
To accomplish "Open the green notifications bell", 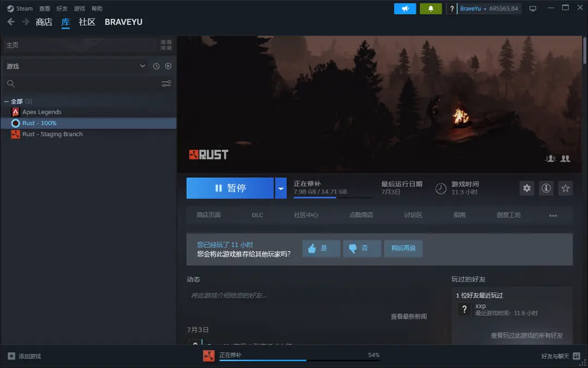I will tap(431, 9).
